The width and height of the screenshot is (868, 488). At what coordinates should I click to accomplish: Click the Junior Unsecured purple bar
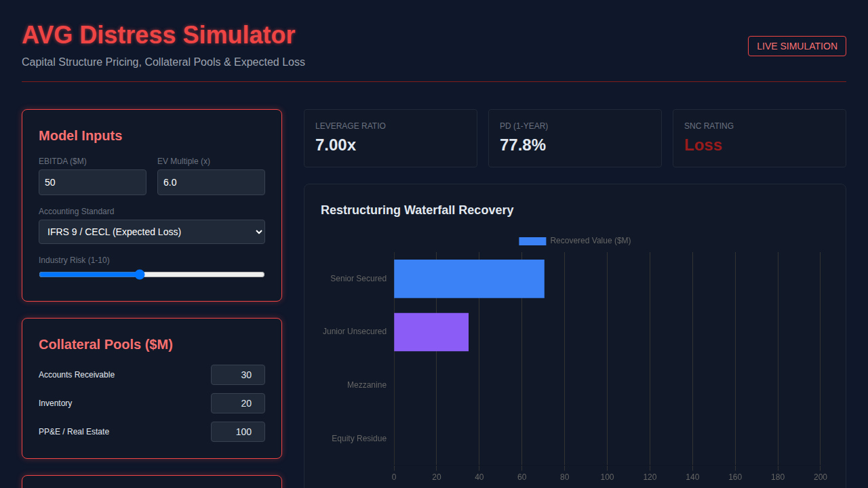431,331
